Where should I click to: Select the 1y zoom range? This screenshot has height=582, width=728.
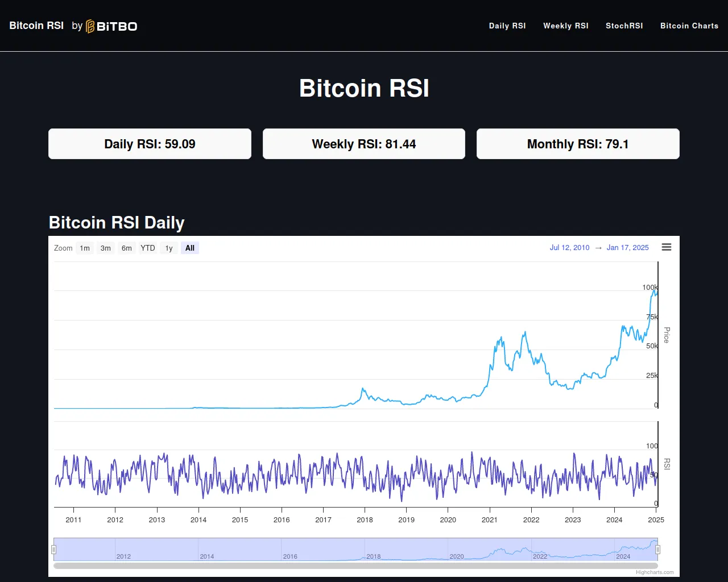169,248
